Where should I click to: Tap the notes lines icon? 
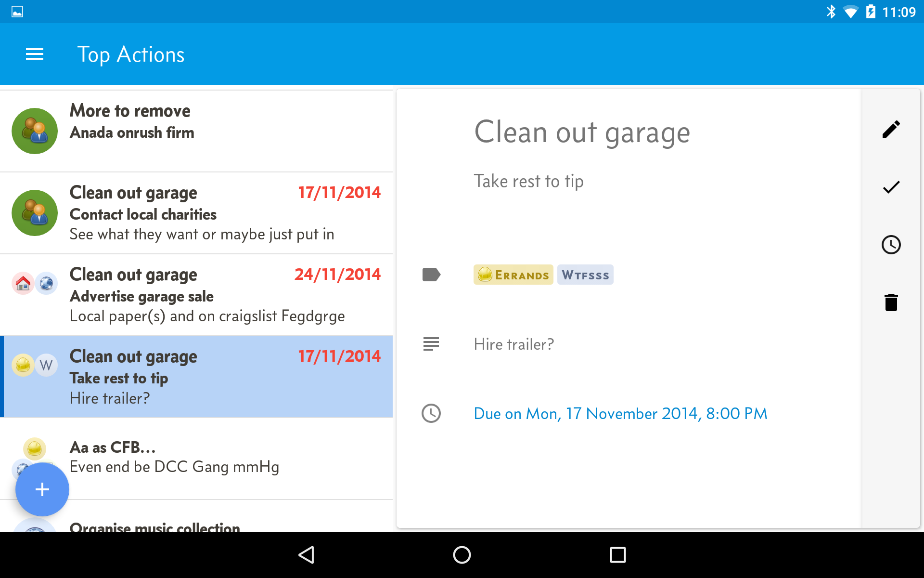pos(431,344)
